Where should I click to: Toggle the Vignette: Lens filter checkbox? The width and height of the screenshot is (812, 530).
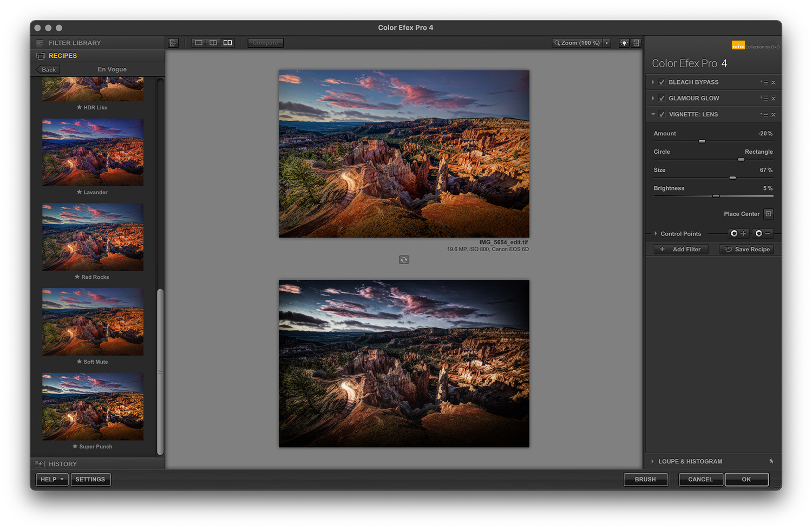662,115
